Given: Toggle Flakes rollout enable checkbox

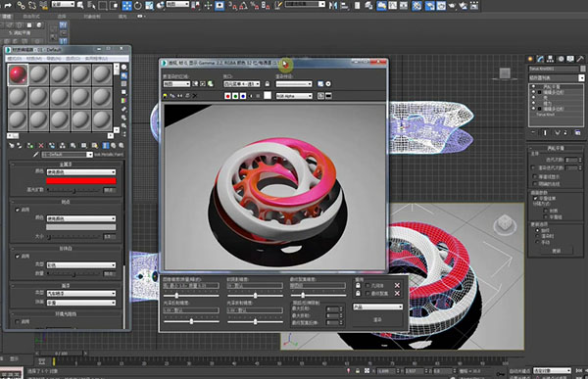Looking at the screenshot, I should [18, 210].
